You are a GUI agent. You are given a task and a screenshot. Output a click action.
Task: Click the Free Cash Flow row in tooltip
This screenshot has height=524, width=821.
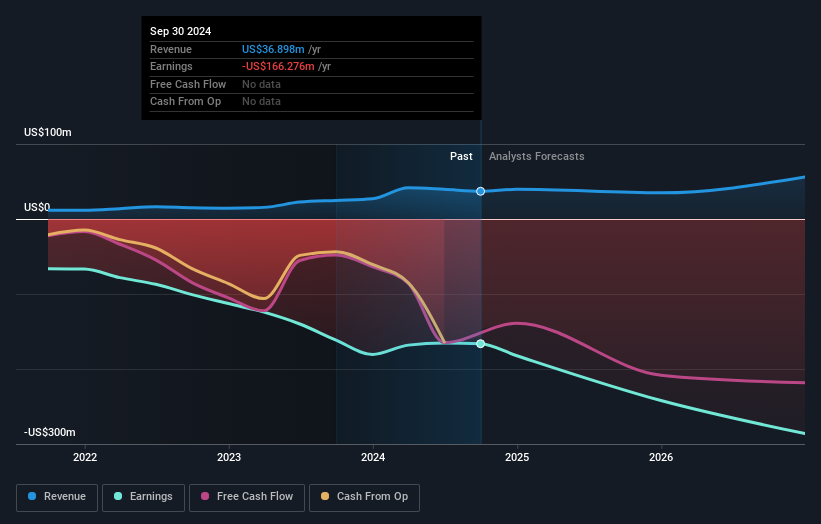click(x=312, y=84)
